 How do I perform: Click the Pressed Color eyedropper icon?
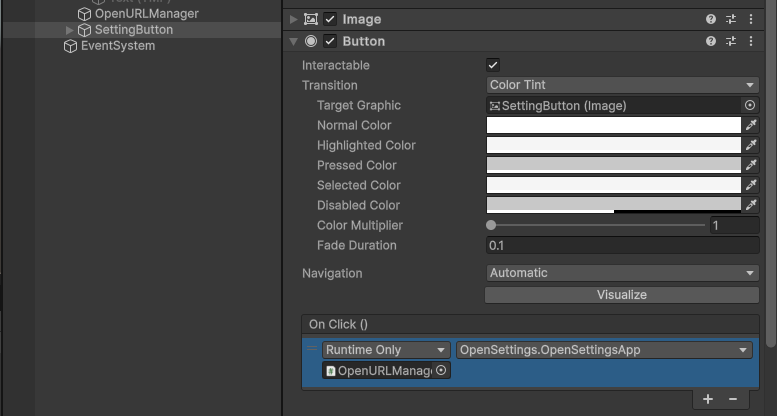point(751,165)
